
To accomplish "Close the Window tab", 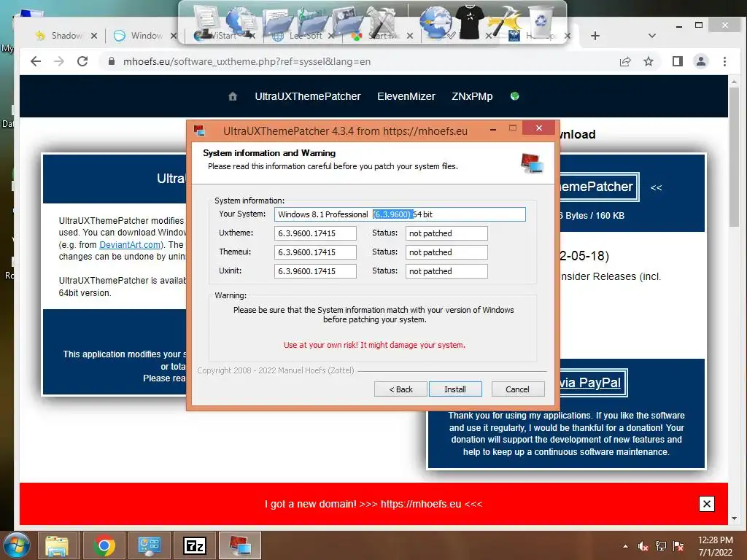I will (174, 36).
